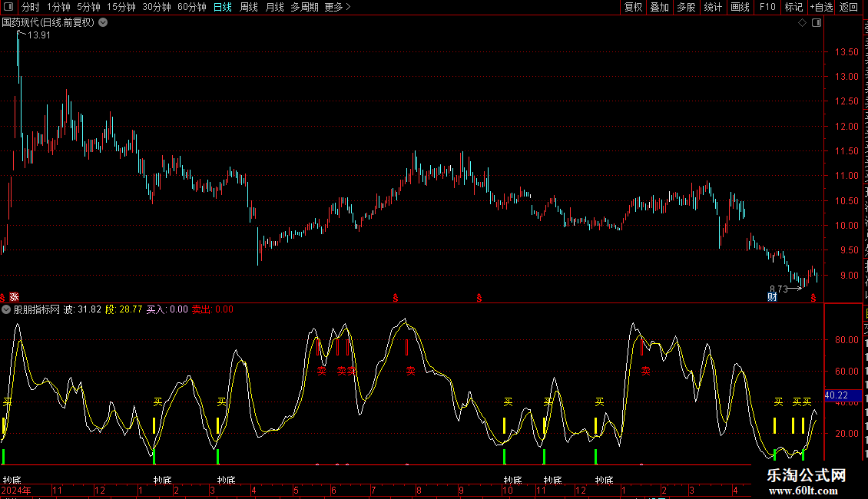Viewport: 868px width, 499px height.
Task: Click the 买入: 0.00 indicator value
Action: (167, 309)
